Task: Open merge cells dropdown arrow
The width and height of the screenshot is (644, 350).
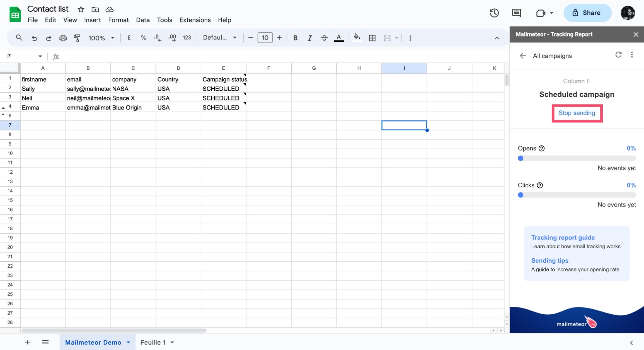Action: (x=397, y=38)
